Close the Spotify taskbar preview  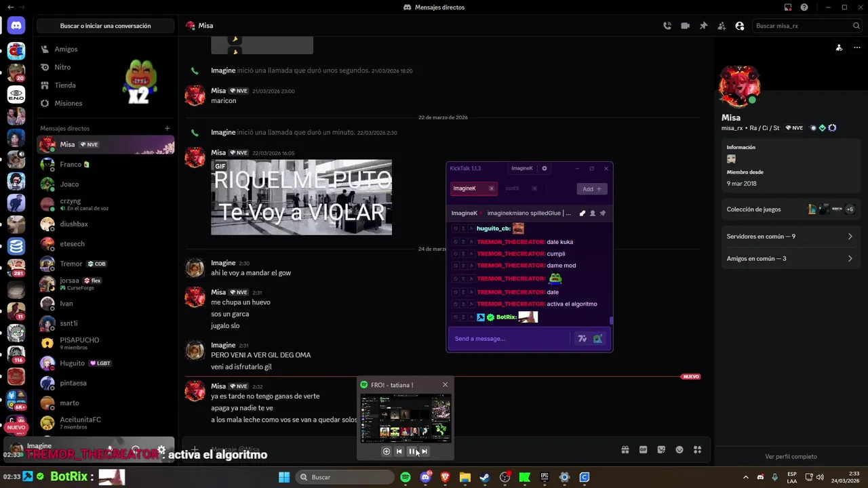click(x=445, y=385)
